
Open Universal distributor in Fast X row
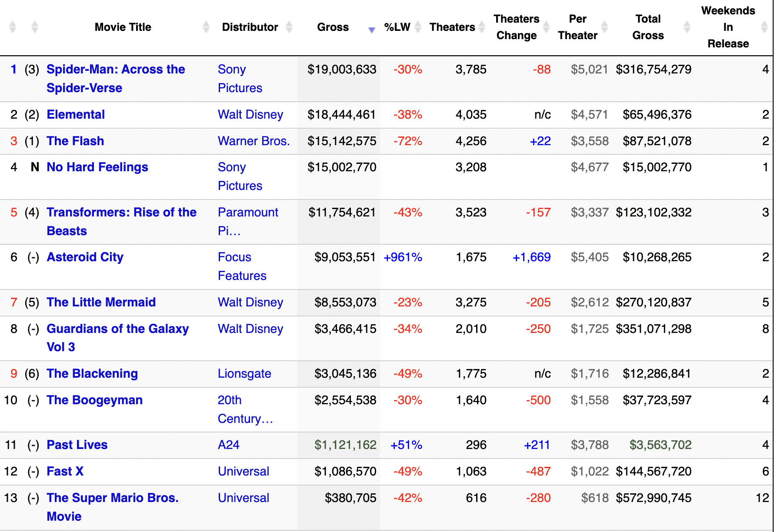tap(244, 471)
